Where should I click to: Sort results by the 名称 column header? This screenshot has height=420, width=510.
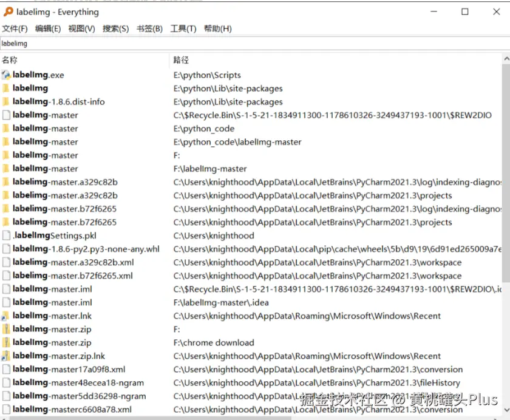(84, 60)
